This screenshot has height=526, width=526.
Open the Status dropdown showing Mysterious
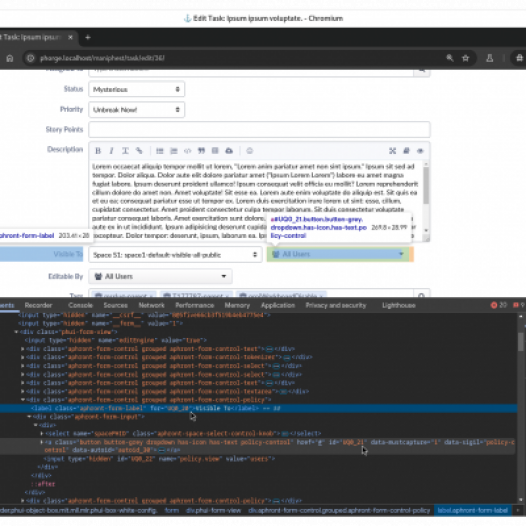[x=137, y=89]
